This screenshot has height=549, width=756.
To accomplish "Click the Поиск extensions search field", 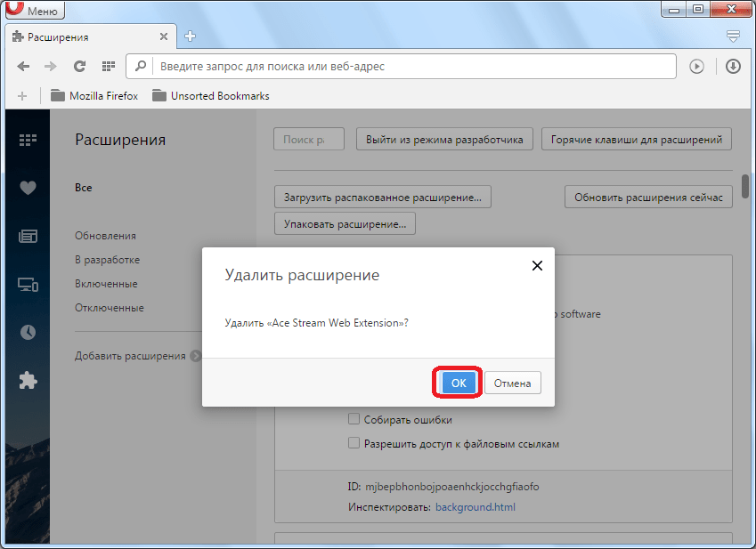I will coord(309,139).
